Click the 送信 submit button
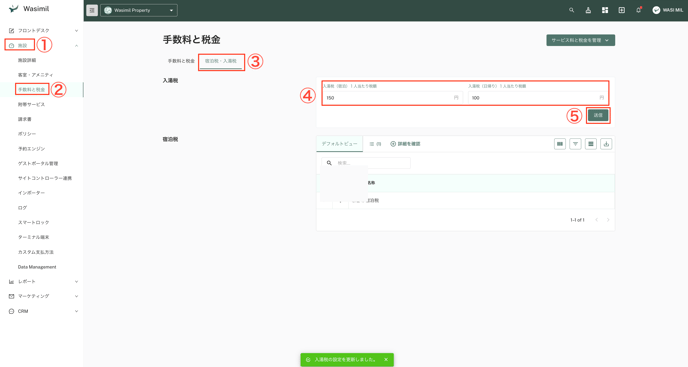This screenshot has height=367, width=688. tap(598, 115)
